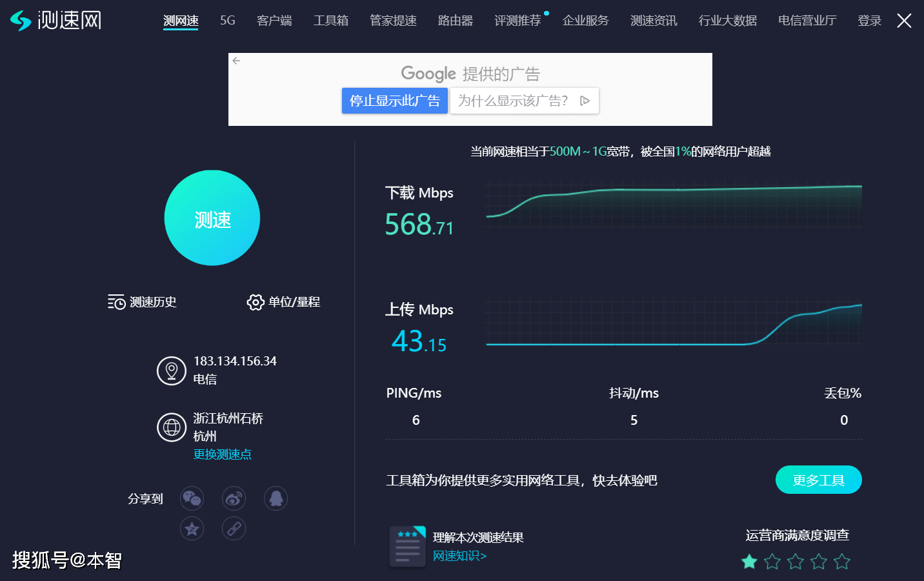Open the 网速知识> link
This screenshot has width=924, height=581.
[459, 556]
